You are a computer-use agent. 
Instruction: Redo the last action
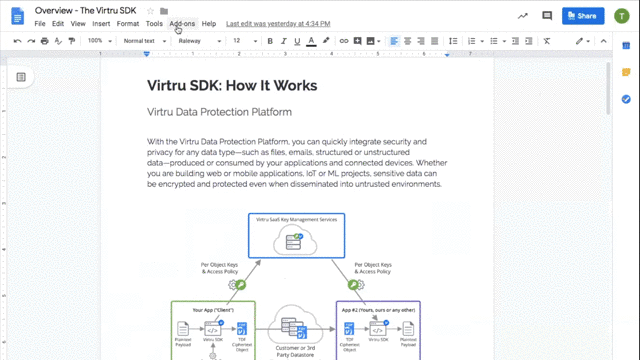(x=31, y=41)
